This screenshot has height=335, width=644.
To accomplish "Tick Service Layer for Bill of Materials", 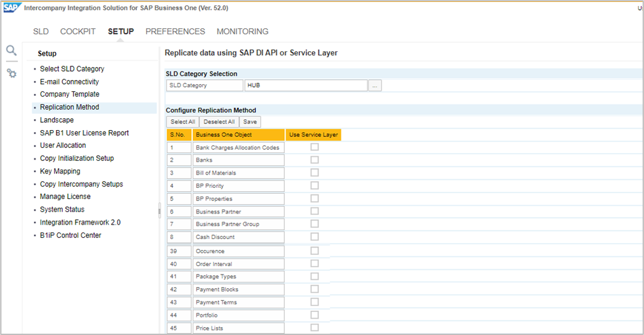I will pos(314,173).
